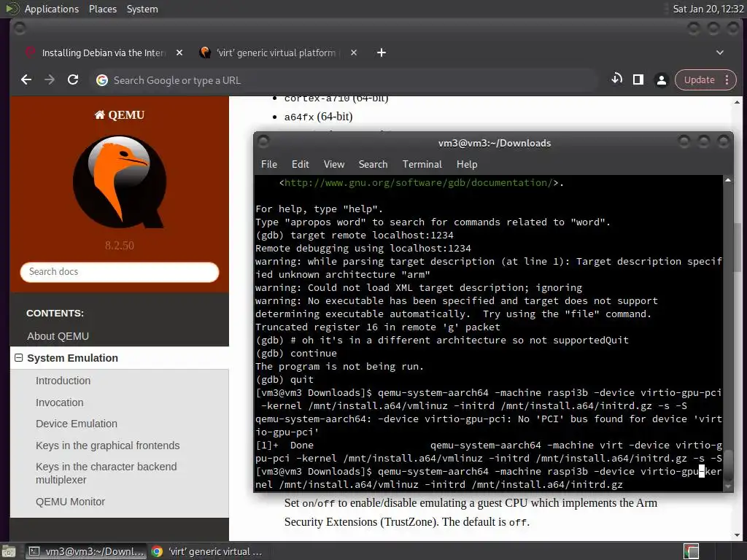Open the Introduction docs page
The image size is (747, 560).
(63, 381)
